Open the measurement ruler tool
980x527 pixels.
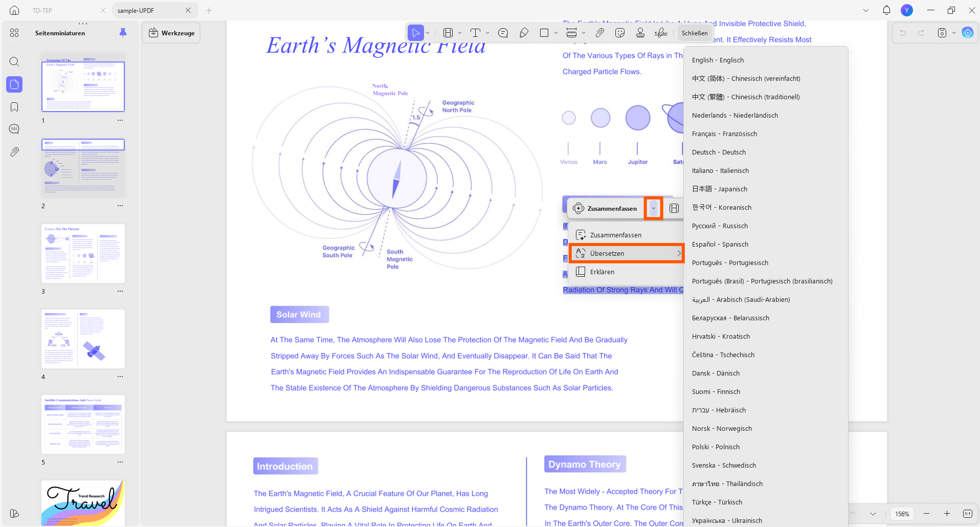coord(572,33)
